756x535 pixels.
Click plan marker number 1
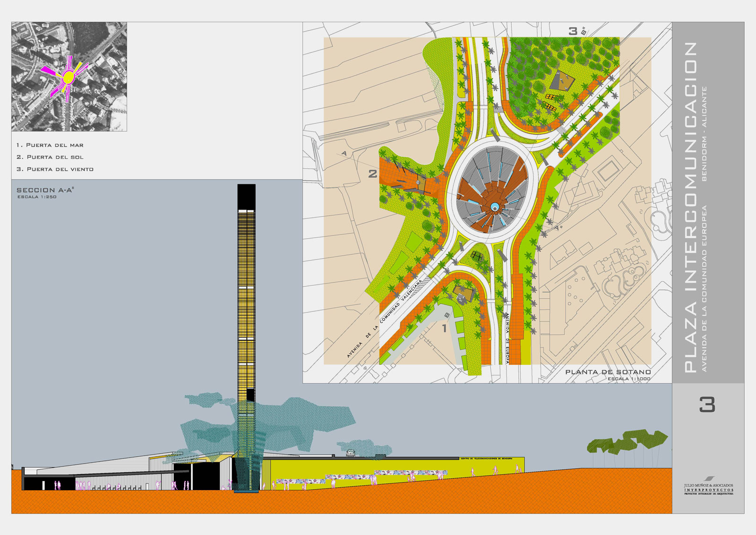[445, 328]
